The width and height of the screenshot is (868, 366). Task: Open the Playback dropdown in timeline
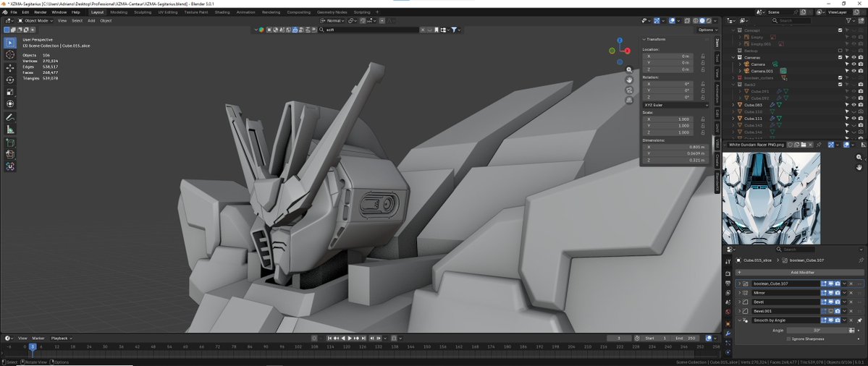click(61, 338)
